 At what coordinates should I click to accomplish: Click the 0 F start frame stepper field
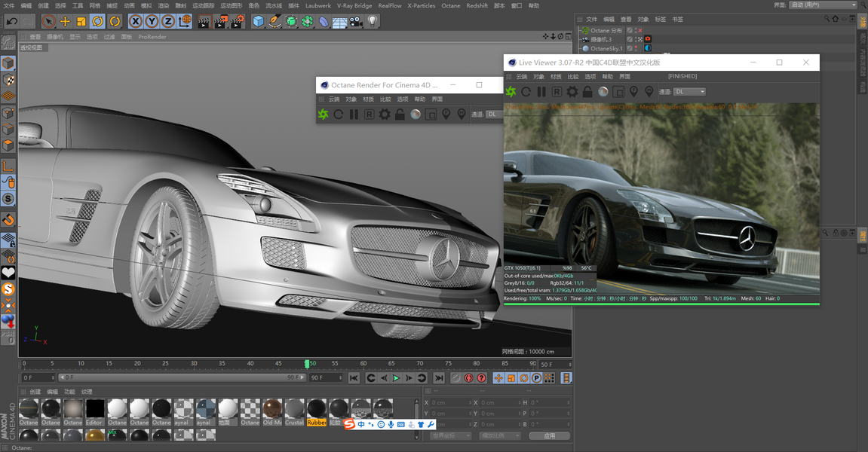pos(38,378)
